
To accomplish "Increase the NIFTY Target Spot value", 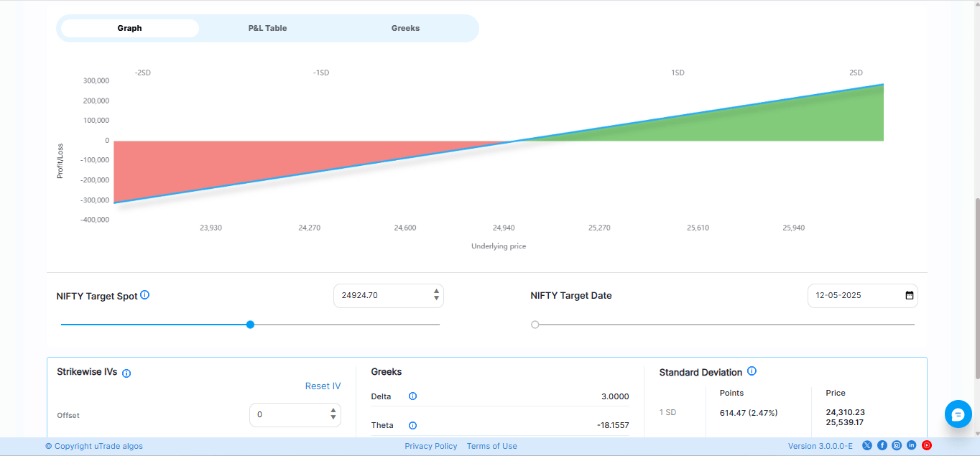I will tap(436, 292).
